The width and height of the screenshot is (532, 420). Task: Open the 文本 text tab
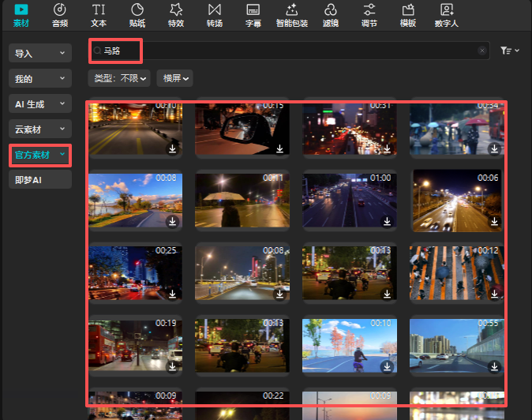(x=99, y=15)
